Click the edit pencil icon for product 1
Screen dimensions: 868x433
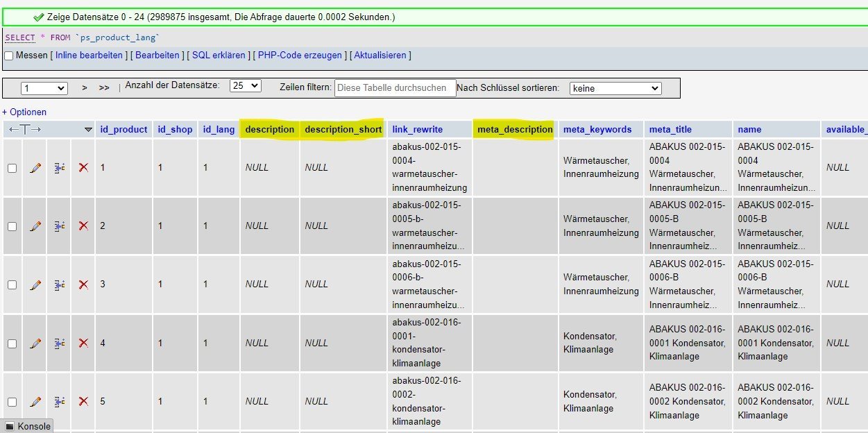(35, 168)
